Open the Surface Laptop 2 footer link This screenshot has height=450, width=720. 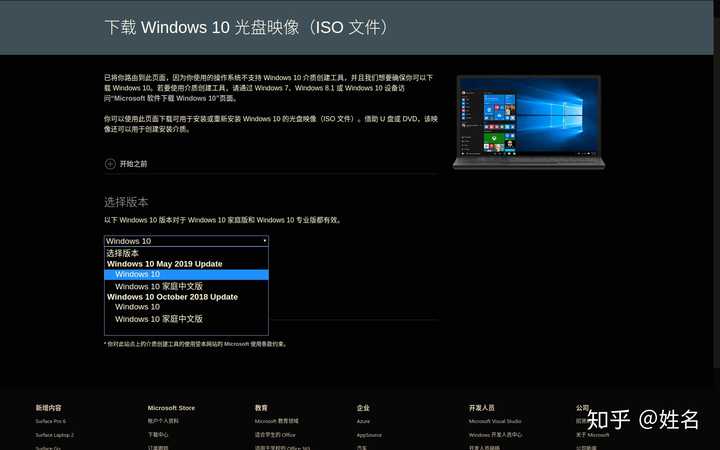[54, 435]
